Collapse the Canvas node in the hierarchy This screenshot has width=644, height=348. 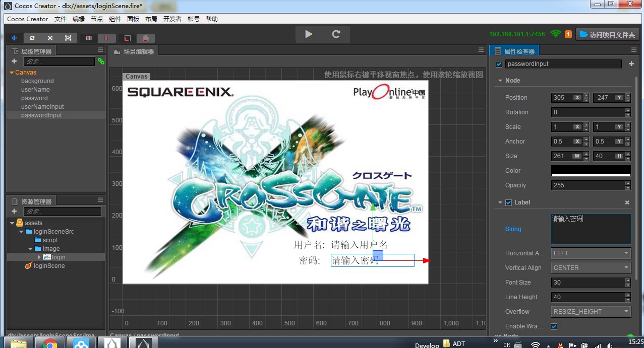[12, 73]
